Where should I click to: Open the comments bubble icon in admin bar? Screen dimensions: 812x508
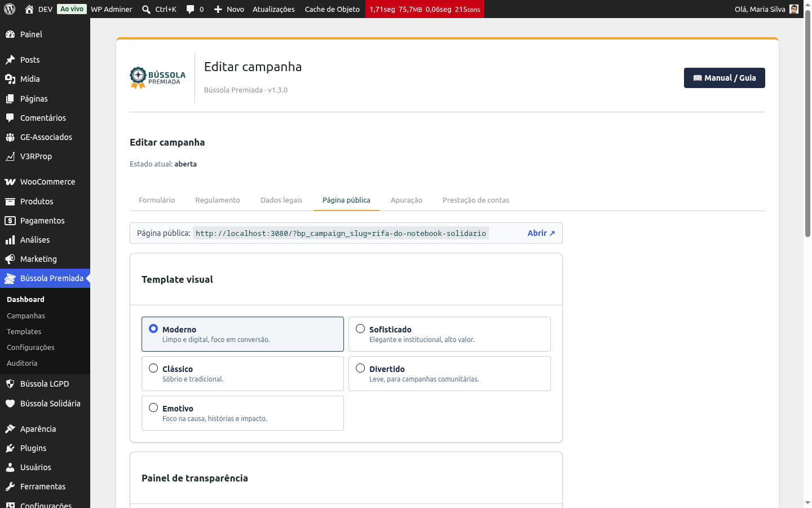point(190,9)
